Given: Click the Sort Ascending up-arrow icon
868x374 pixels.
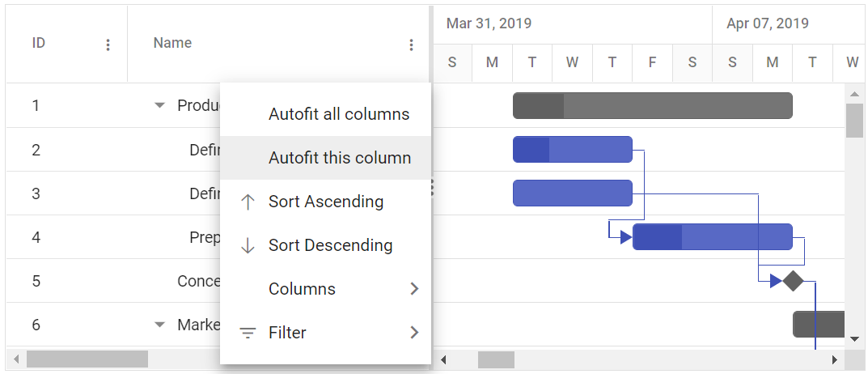Looking at the screenshot, I should pos(248,202).
